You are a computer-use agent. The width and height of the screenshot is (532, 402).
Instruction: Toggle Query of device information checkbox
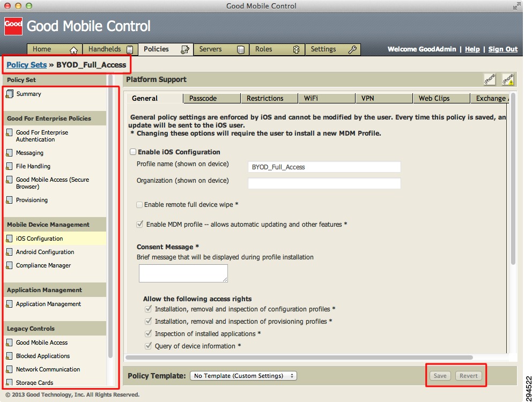click(148, 346)
